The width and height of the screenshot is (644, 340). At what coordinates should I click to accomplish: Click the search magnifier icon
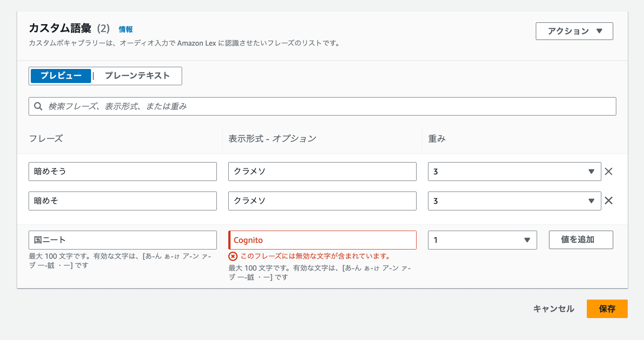38,106
